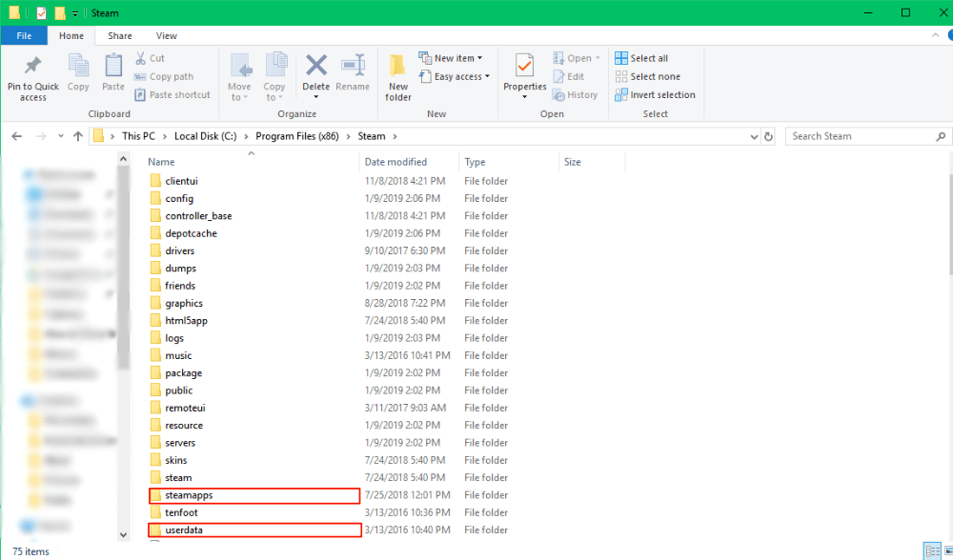Open the Easy access dropdown
The height and width of the screenshot is (560, 953).
point(454,76)
